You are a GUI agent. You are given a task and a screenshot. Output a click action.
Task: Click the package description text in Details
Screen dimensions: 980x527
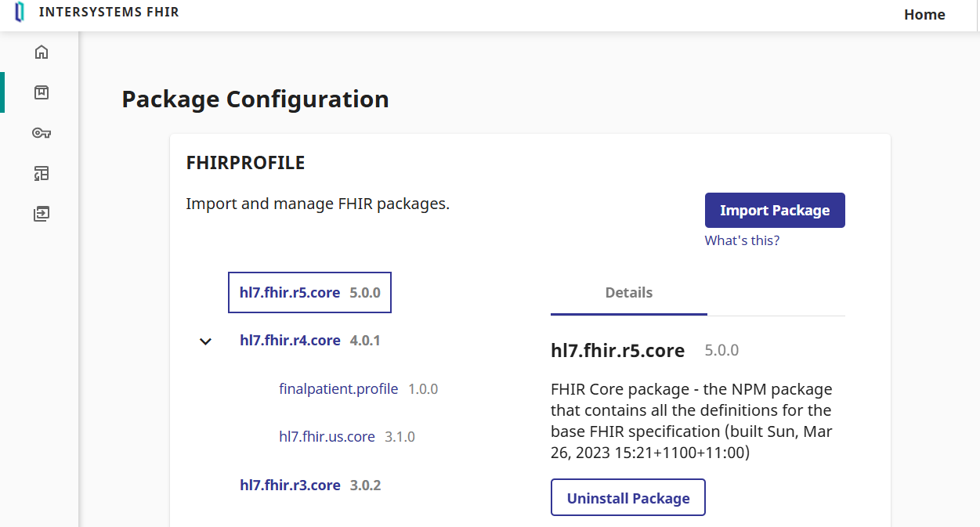692,421
